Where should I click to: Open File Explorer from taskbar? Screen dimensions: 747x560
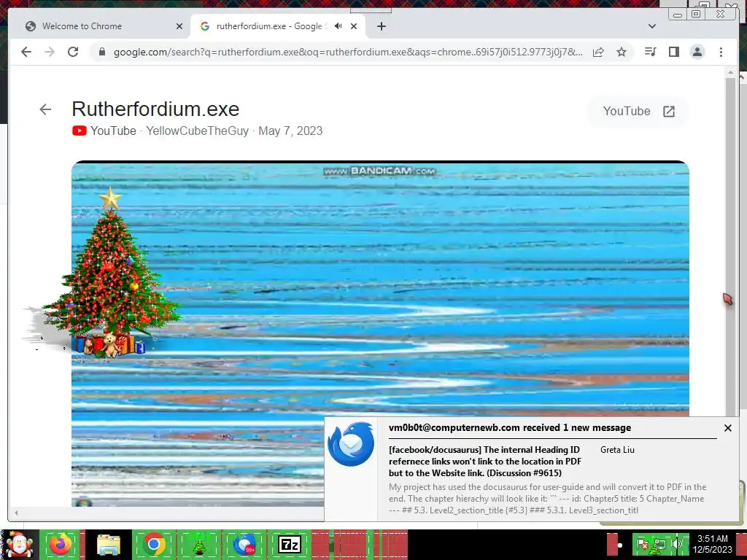[109, 544]
